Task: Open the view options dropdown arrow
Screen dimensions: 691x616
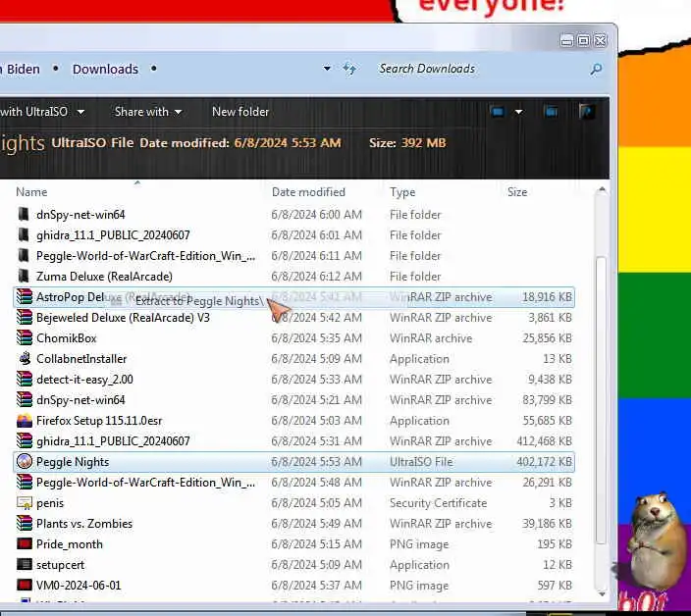Action: tap(518, 112)
